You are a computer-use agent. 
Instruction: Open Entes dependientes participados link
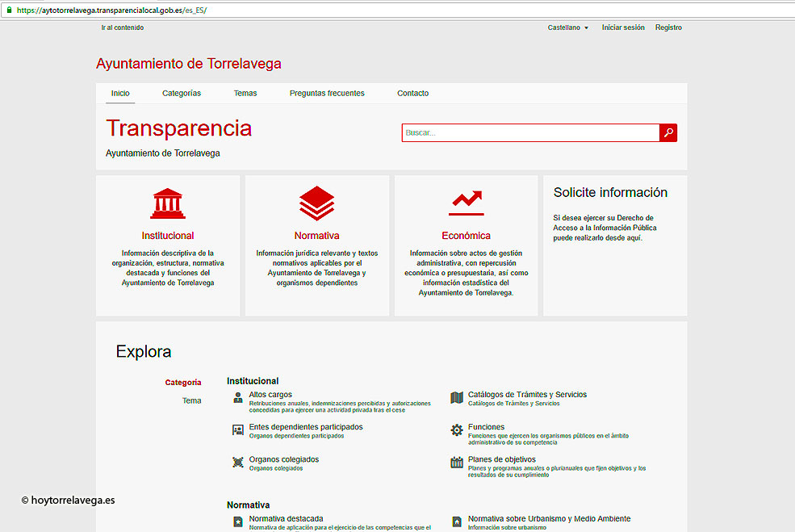click(306, 427)
